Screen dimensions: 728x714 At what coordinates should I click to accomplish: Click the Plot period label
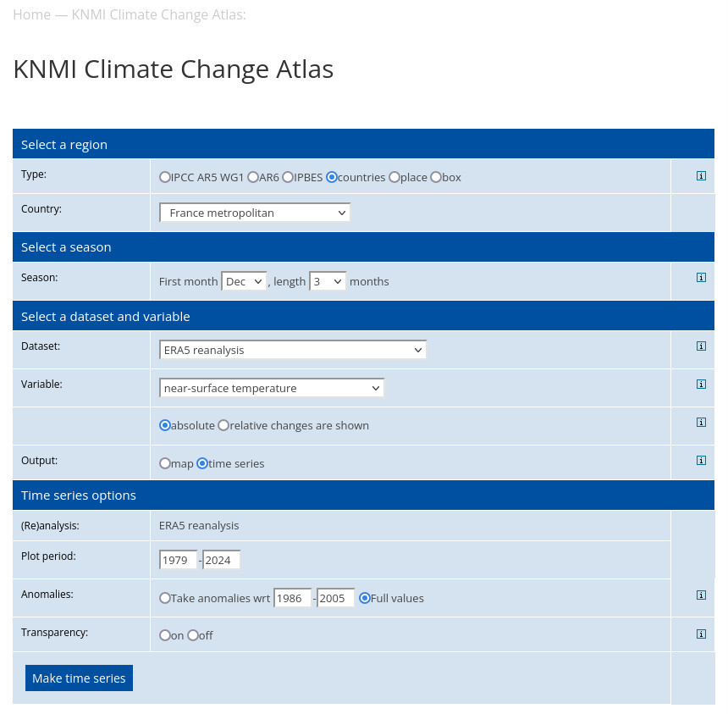(48, 556)
